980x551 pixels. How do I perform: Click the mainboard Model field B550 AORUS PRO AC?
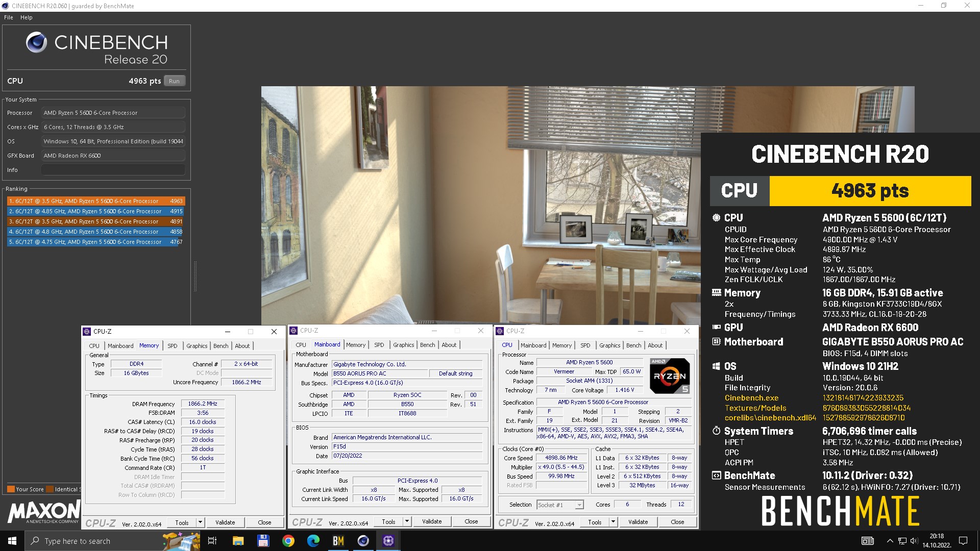[380, 373]
